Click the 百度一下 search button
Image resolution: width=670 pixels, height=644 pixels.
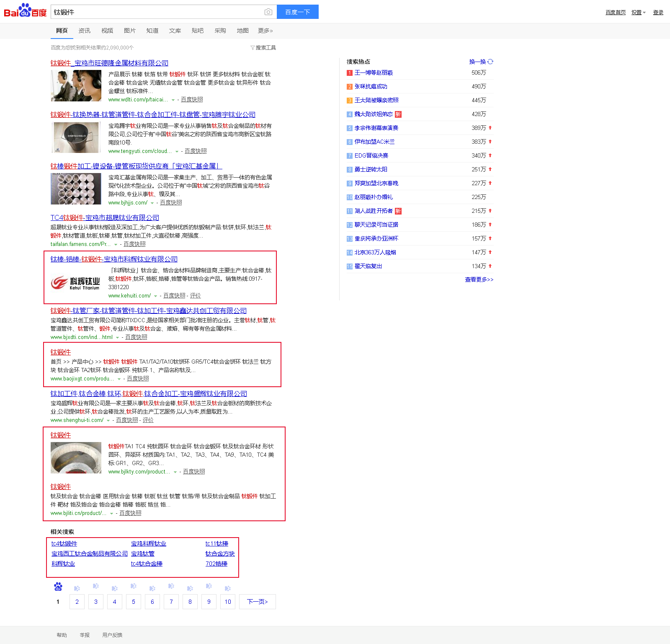pyautogui.click(x=298, y=12)
